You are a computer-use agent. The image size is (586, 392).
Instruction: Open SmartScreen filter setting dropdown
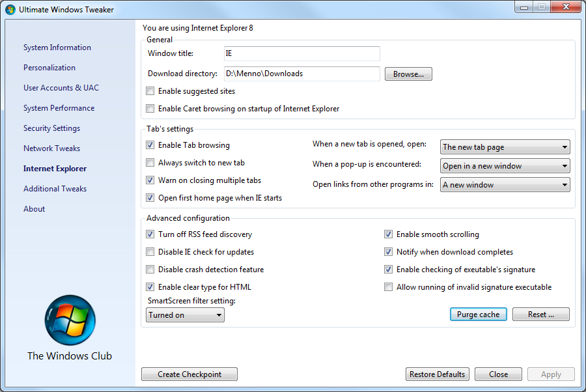(185, 315)
